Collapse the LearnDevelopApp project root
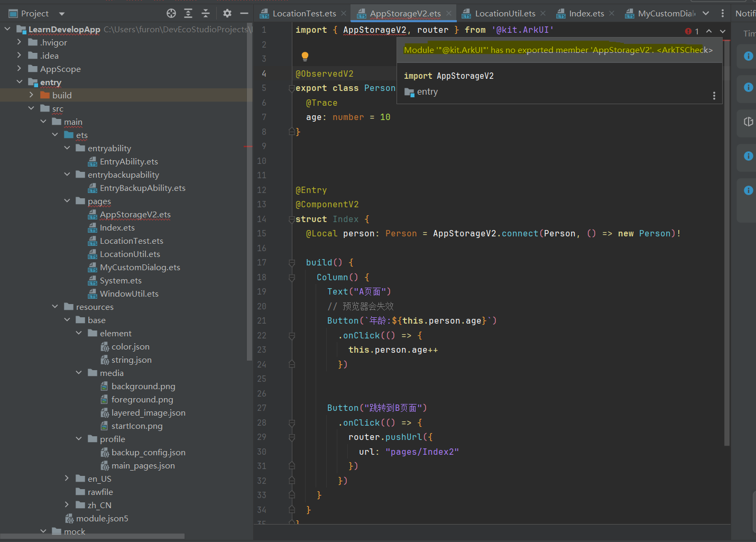This screenshot has height=542, width=756. point(7,29)
